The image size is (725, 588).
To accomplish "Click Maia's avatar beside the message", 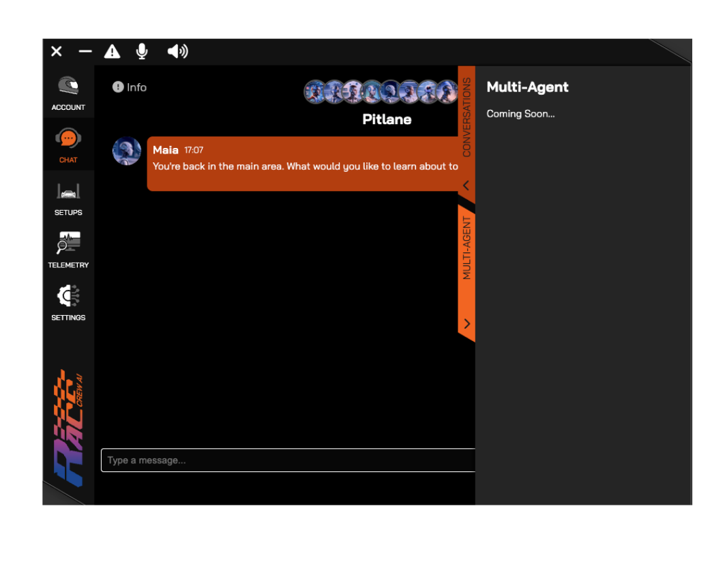I will 127,151.
